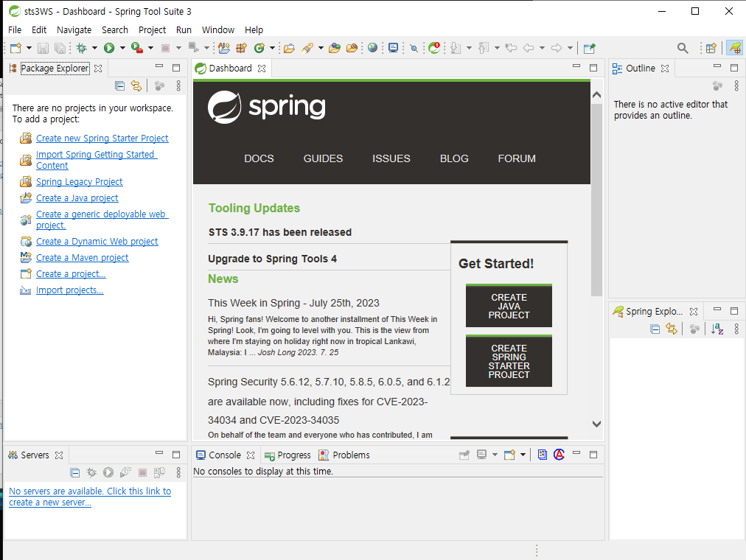
Task: Click the Open Console icon in Console view
Action: [x=509, y=455]
